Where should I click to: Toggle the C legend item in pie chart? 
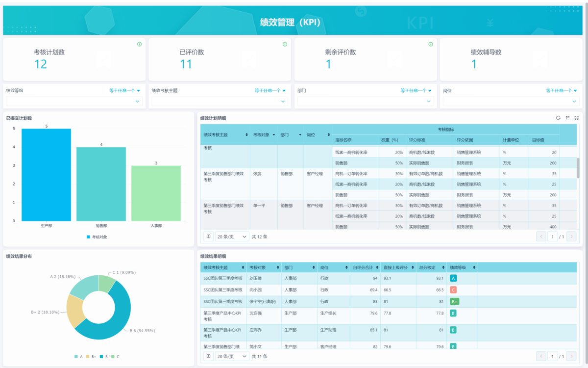tap(115, 357)
